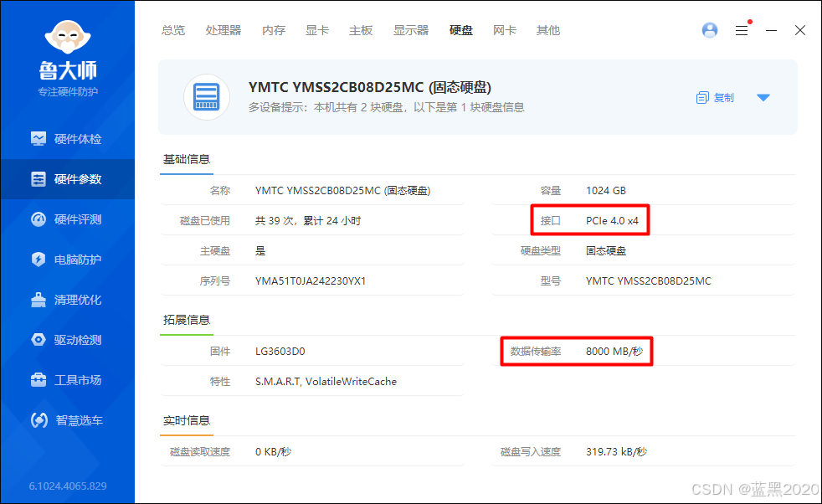
Task: Switch to the 处理器 tab
Action: click(x=223, y=30)
